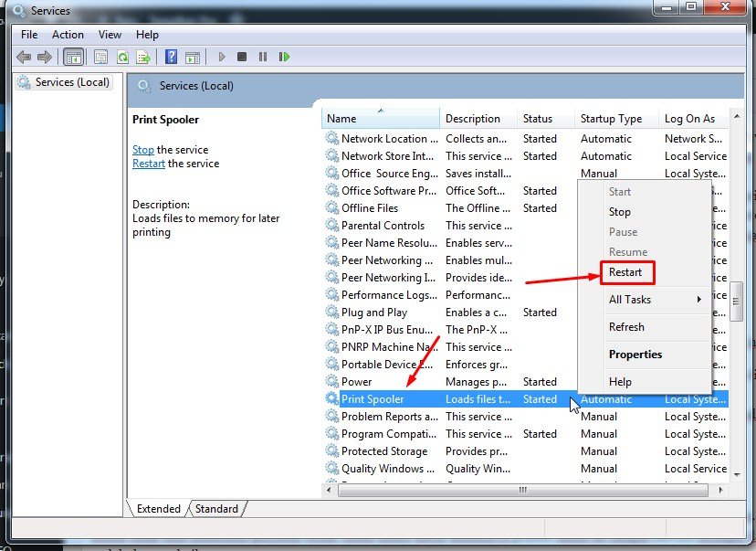Viewport: 756px width, 551px height.
Task: Click the Export List toolbar icon
Action: coord(143,57)
